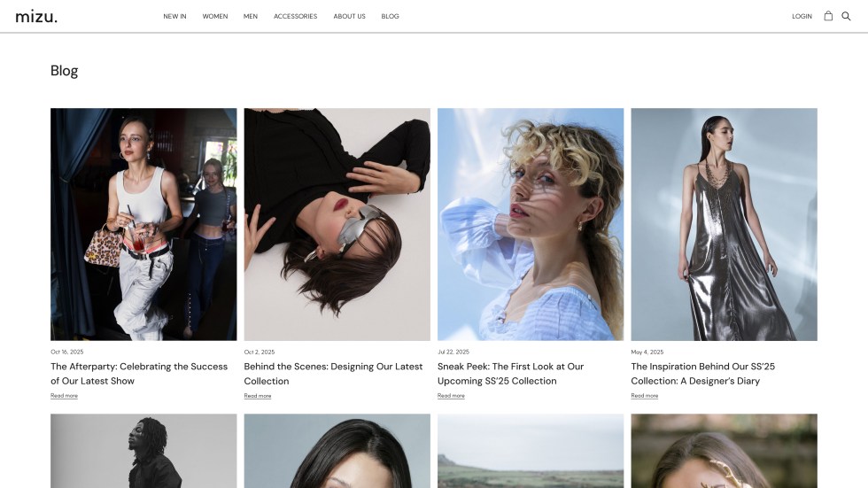
Task: Open the Sneak Peek post image
Action: tap(531, 224)
